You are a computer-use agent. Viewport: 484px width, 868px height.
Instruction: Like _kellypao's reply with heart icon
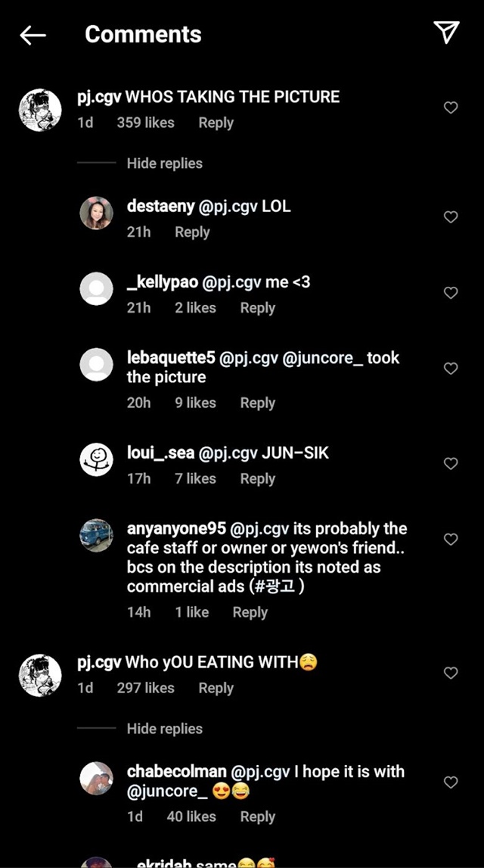click(x=451, y=292)
